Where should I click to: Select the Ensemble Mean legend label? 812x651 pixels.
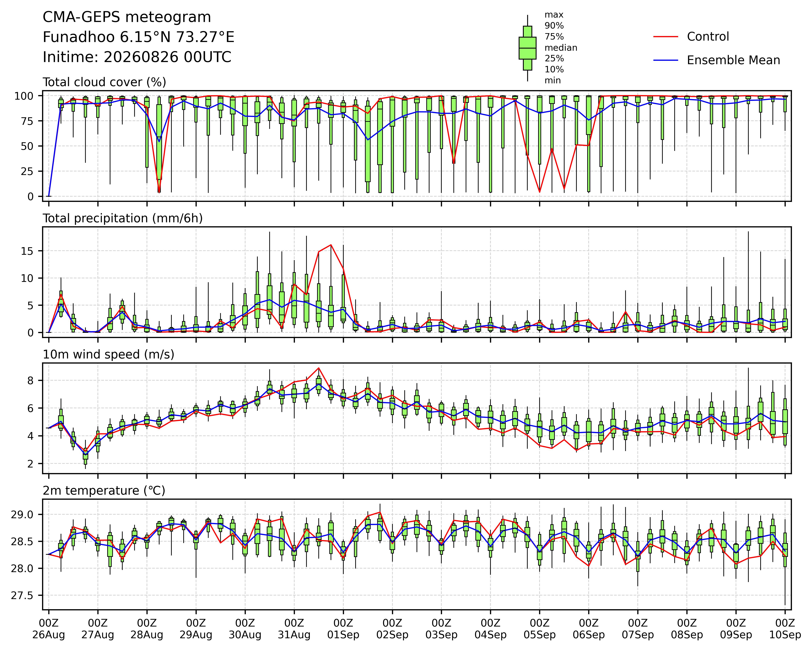[x=733, y=60]
